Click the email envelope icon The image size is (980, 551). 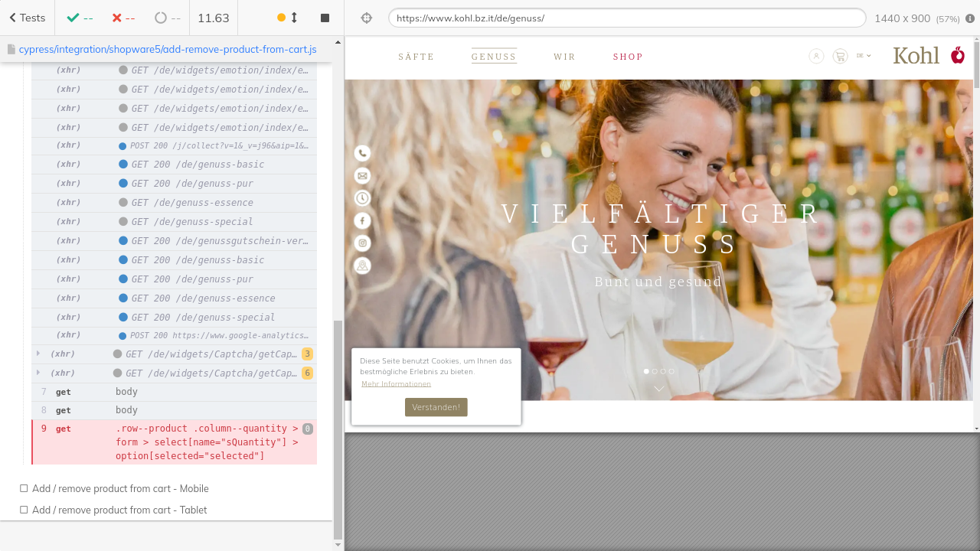(x=362, y=176)
